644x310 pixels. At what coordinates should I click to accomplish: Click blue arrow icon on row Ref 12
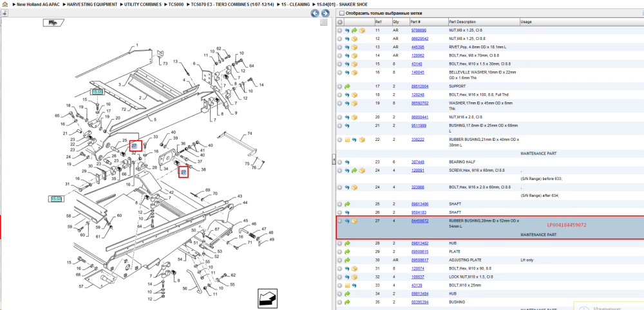(347, 39)
